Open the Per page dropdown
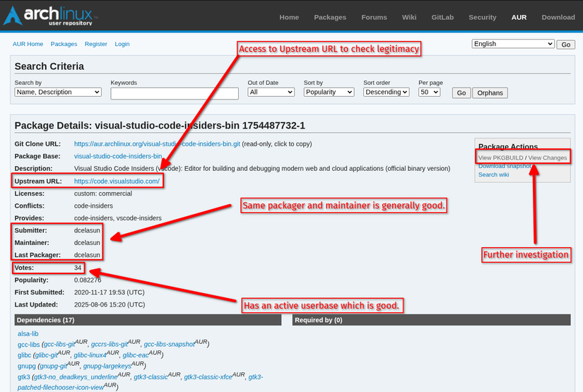This screenshot has height=392, width=583. (x=429, y=92)
